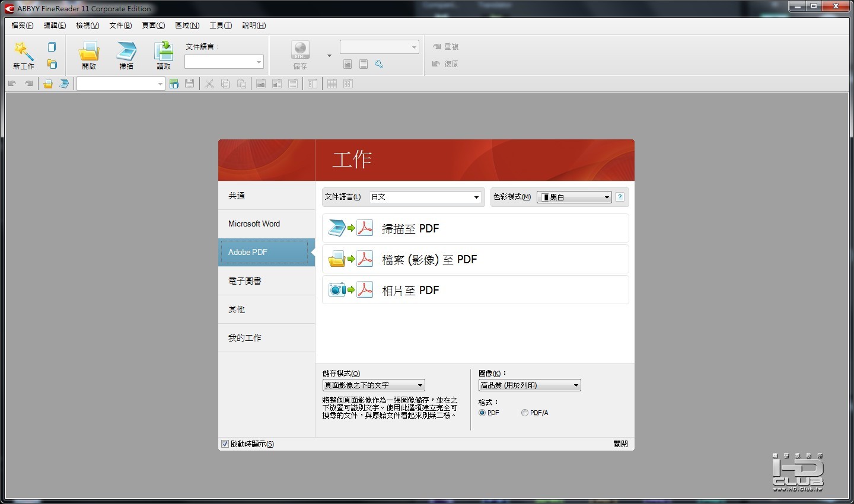Select the PDF format radio button
The height and width of the screenshot is (504, 854).
pos(482,413)
